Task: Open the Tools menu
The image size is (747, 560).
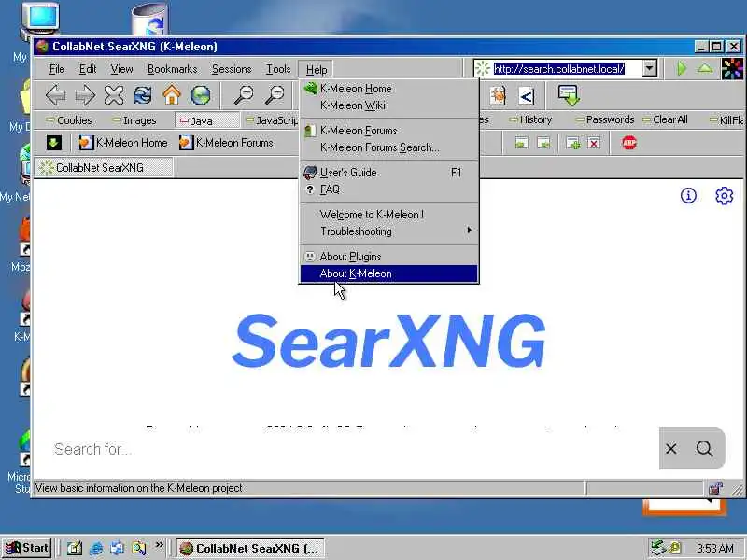Action: click(x=278, y=69)
